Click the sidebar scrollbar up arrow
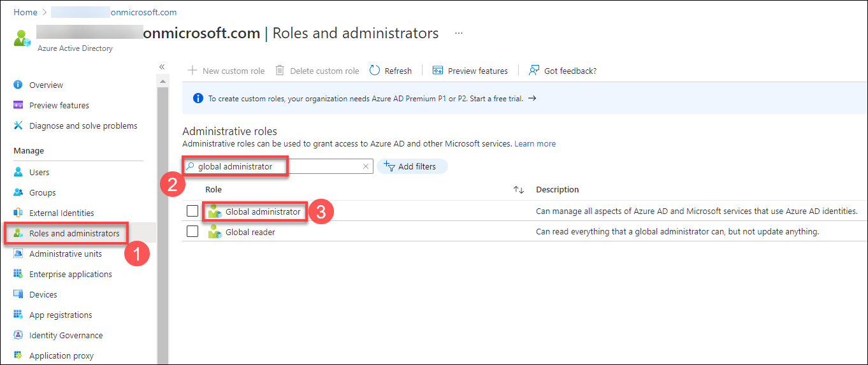868x365 pixels. click(163, 82)
